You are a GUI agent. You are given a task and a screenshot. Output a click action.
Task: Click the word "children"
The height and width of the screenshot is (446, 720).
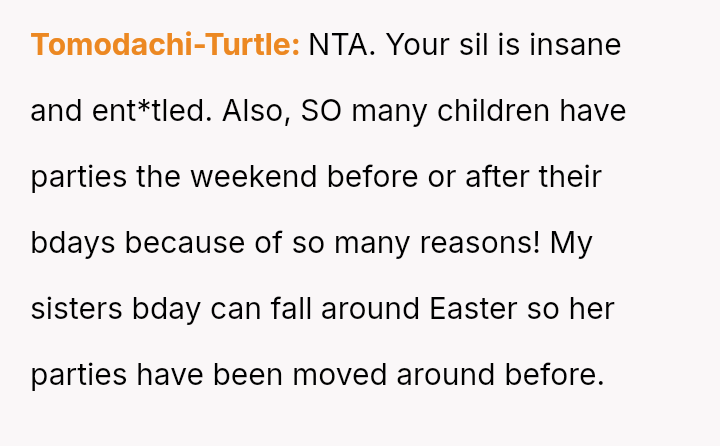[x=492, y=111]
